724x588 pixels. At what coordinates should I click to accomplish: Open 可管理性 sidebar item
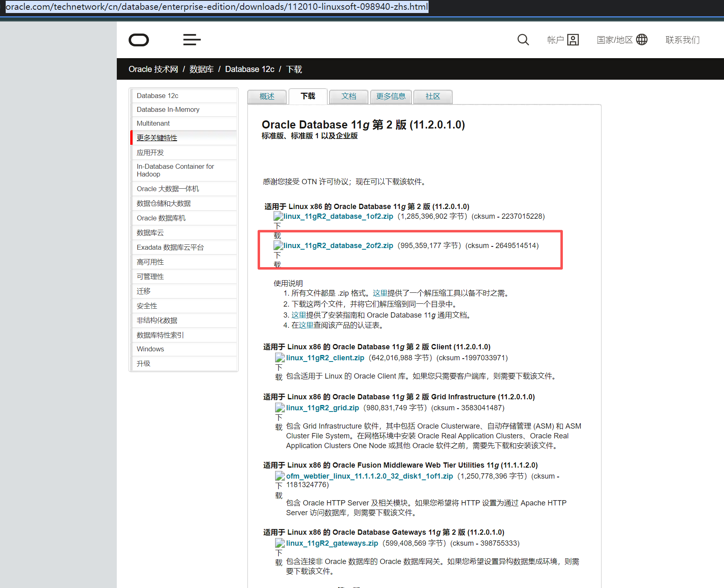pyautogui.click(x=184, y=277)
